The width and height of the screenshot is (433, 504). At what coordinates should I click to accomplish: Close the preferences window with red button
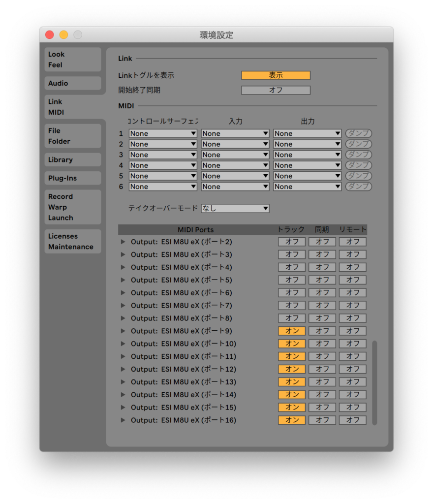pyautogui.click(x=50, y=35)
